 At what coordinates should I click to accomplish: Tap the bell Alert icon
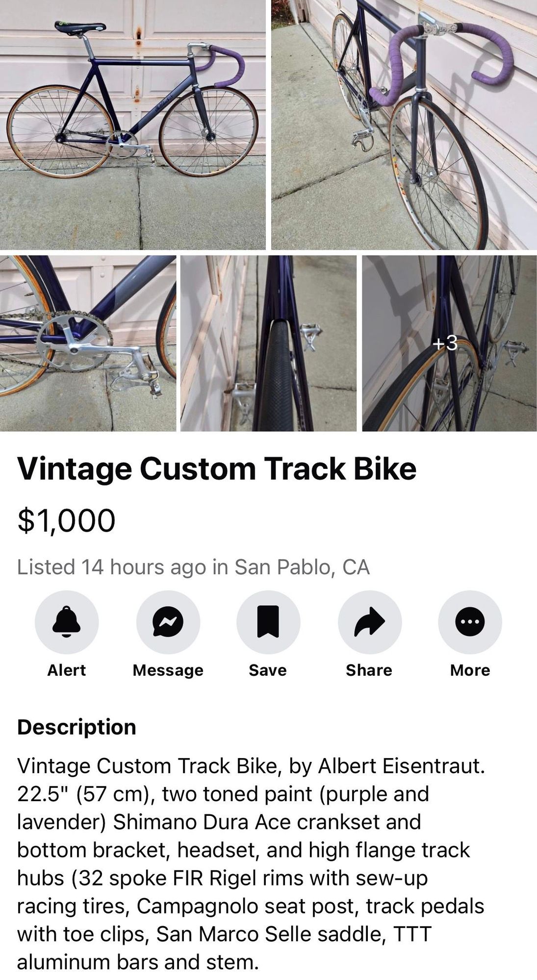pyautogui.click(x=67, y=622)
